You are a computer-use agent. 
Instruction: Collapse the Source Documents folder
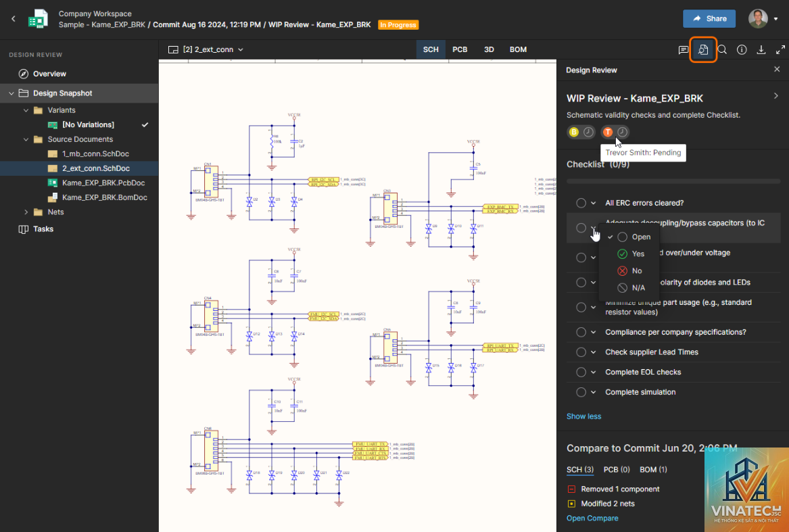point(26,139)
